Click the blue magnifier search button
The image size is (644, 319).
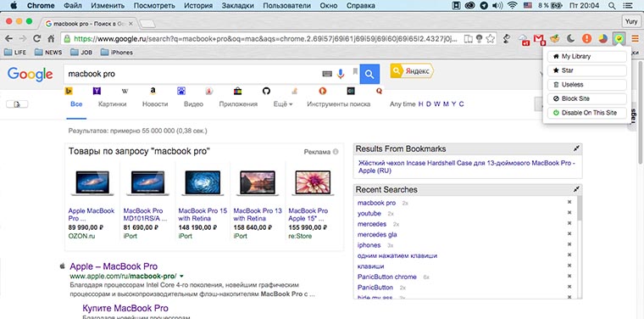point(369,74)
